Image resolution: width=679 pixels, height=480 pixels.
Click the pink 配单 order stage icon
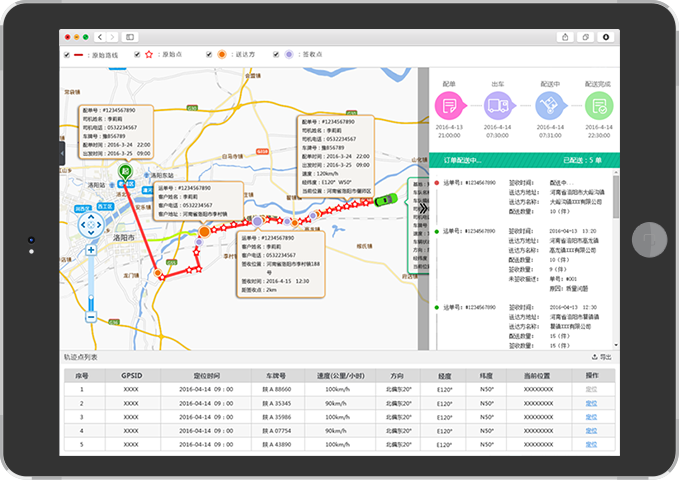coord(450,105)
